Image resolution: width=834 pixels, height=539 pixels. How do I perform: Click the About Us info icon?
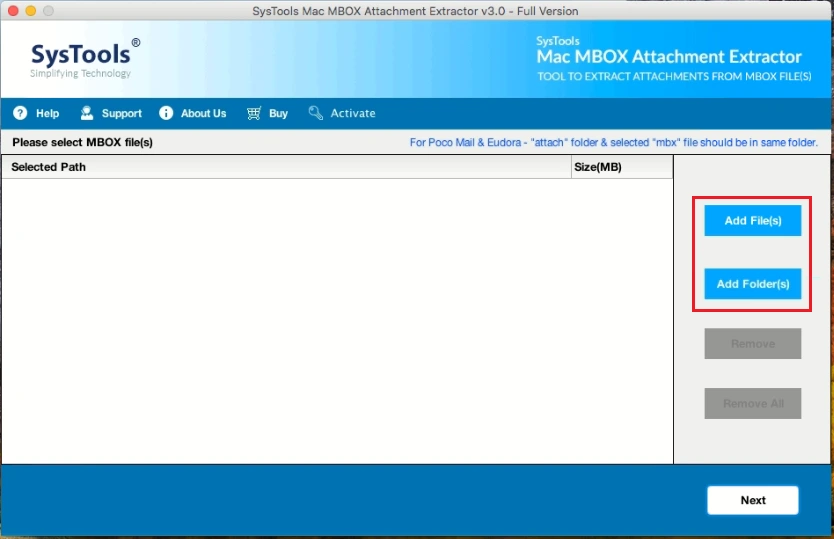tap(166, 113)
